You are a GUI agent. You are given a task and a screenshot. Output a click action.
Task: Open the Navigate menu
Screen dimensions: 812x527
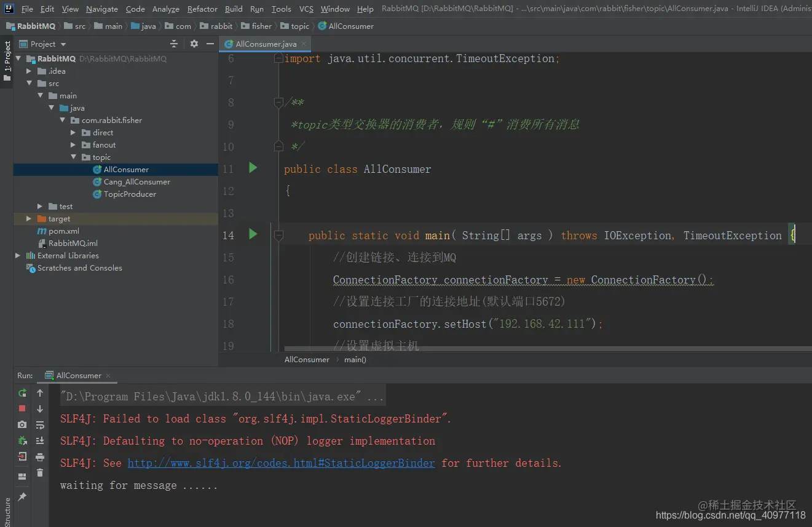coord(102,9)
